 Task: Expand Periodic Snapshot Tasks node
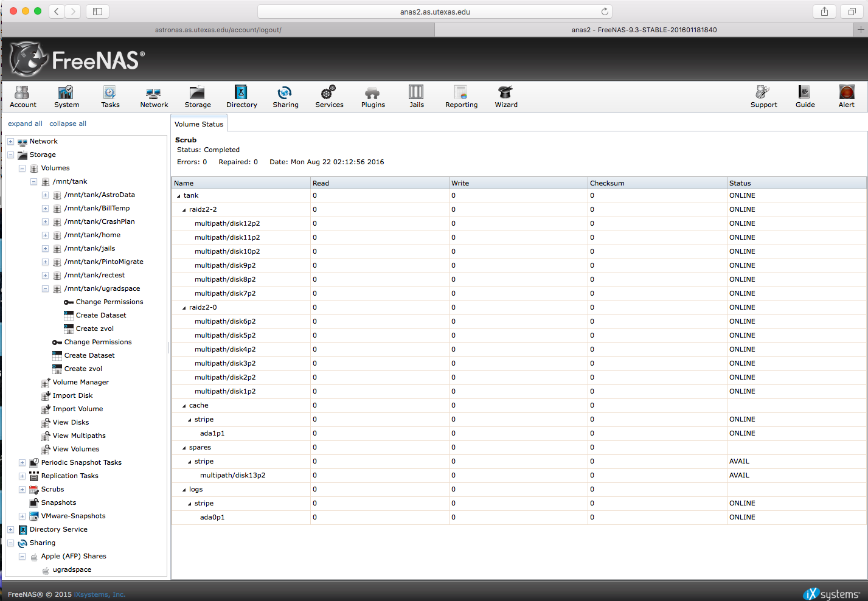point(22,462)
